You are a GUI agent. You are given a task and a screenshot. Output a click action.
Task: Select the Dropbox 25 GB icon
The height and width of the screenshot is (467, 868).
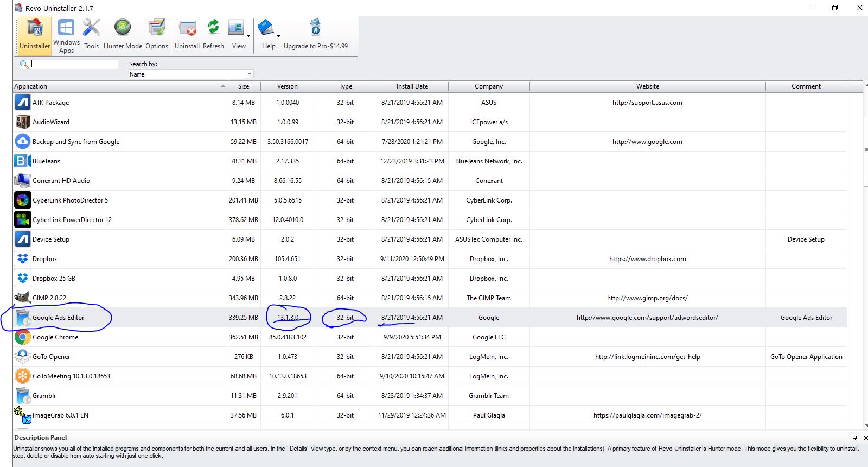click(22, 278)
